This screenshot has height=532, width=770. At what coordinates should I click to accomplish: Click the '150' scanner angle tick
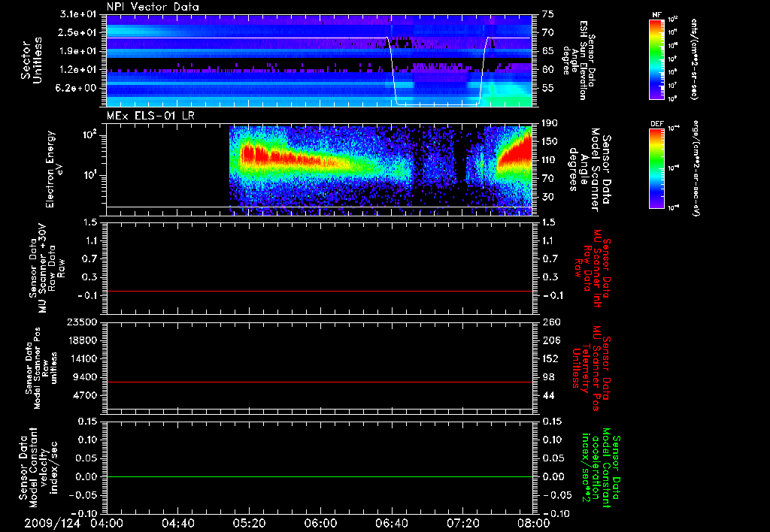pyautogui.click(x=550, y=141)
